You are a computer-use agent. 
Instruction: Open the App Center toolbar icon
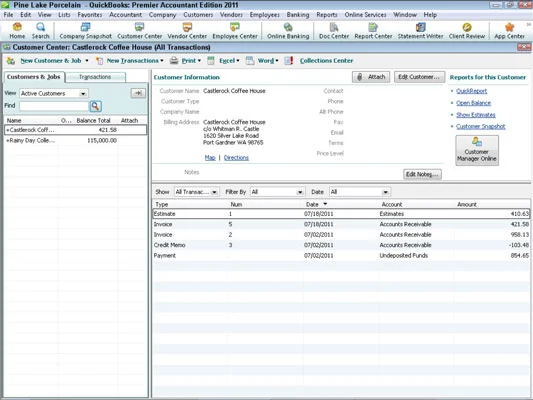[509, 31]
